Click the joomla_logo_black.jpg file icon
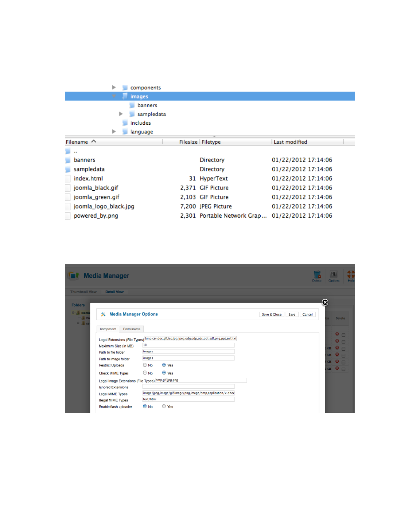420x525 pixels. (67, 206)
